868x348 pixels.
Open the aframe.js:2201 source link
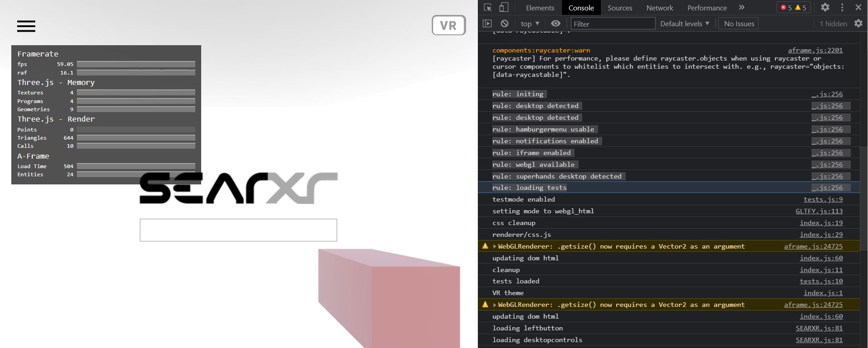[815, 50]
